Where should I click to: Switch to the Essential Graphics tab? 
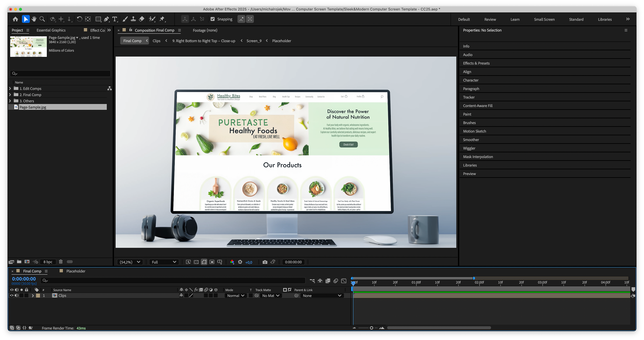click(x=51, y=30)
